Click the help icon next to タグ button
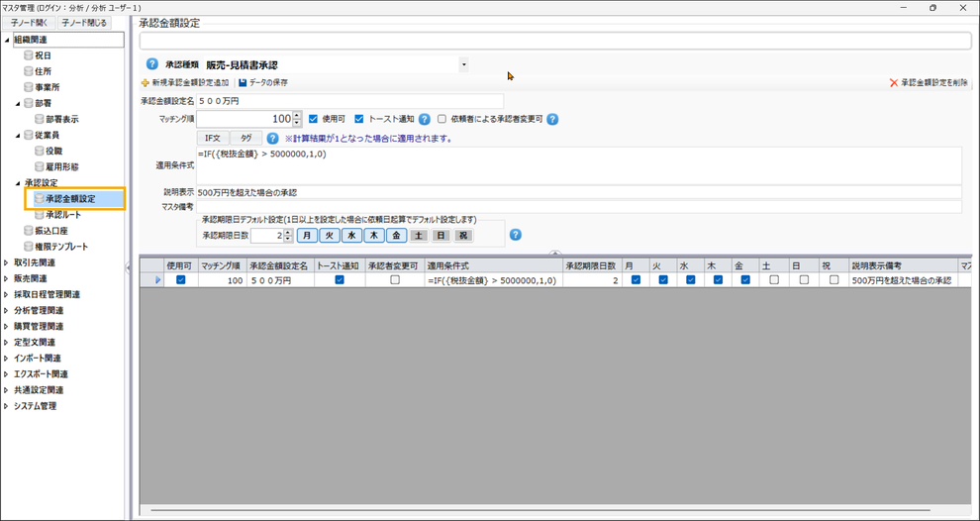The height and width of the screenshot is (521, 980). pyautogui.click(x=272, y=139)
